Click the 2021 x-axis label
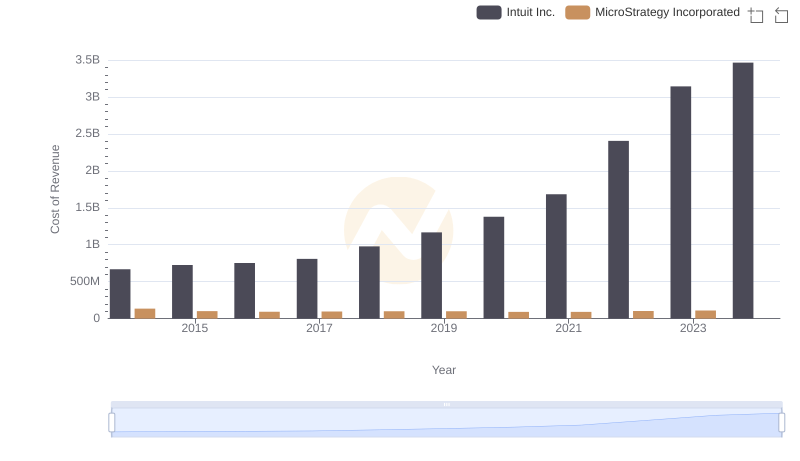This screenshot has height=461, width=800. tap(568, 328)
